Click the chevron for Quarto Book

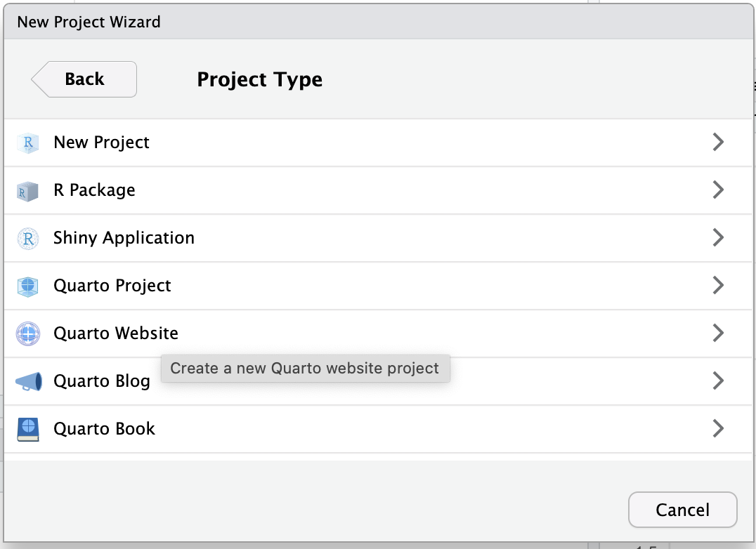coord(717,429)
